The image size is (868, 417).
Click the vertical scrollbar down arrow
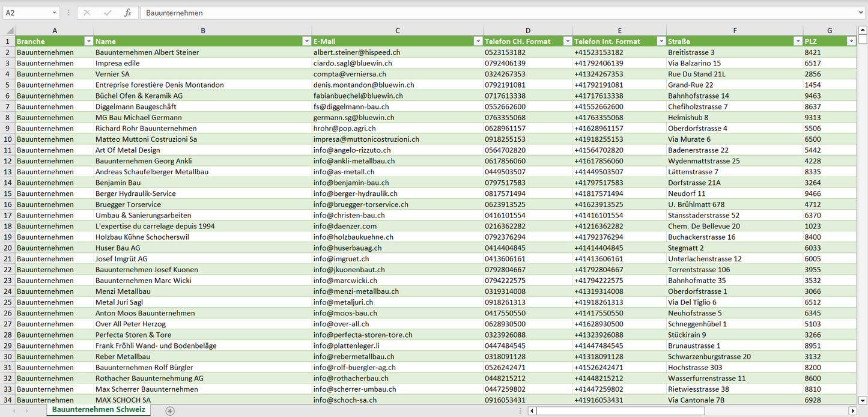click(863, 400)
